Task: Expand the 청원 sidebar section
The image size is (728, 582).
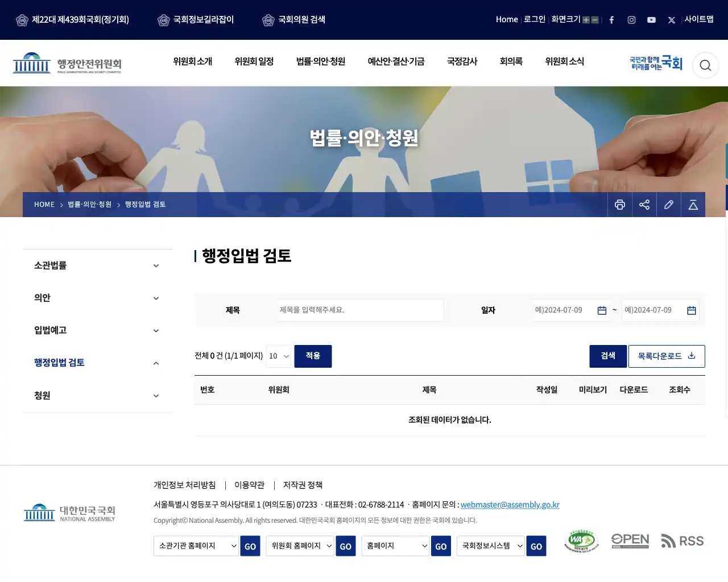Action: pyautogui.click(x=97, y=396)
